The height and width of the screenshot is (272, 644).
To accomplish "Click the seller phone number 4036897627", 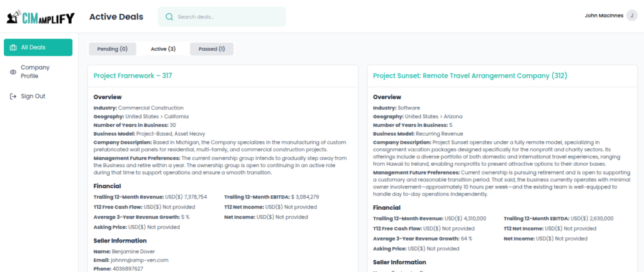I will 128,269.
